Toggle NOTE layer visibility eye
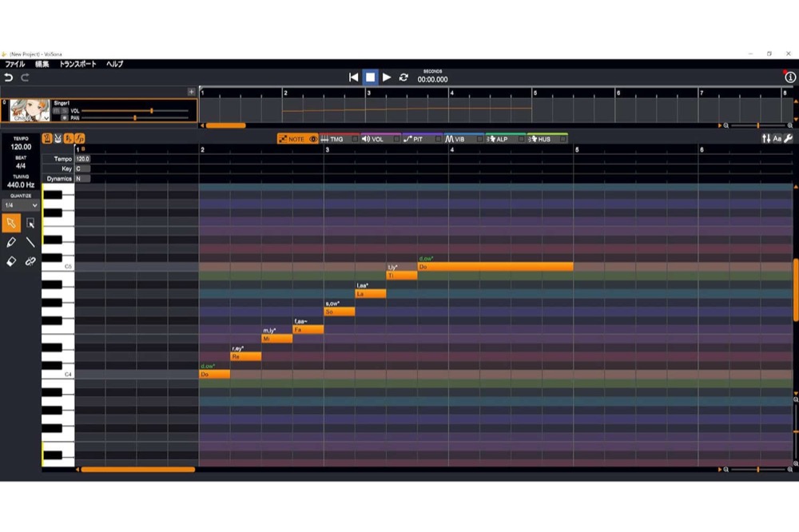This screenshot has height=532, width=799. (x=313, y=139)
